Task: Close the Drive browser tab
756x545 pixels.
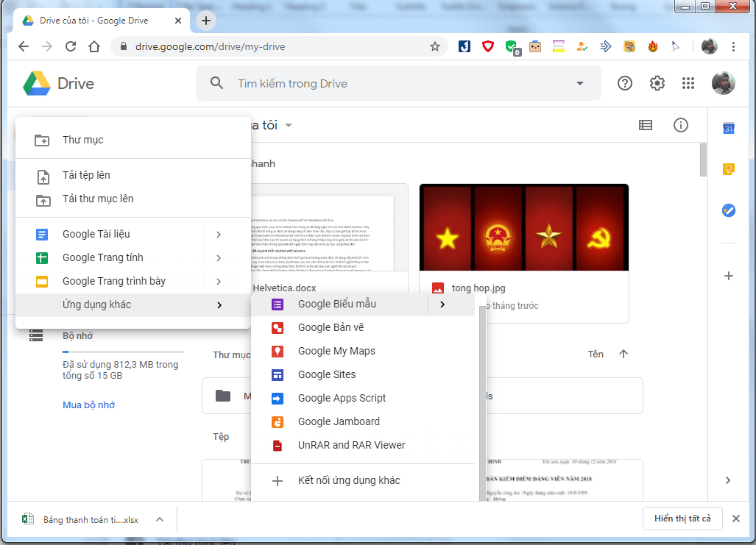Action: (178, 21)
